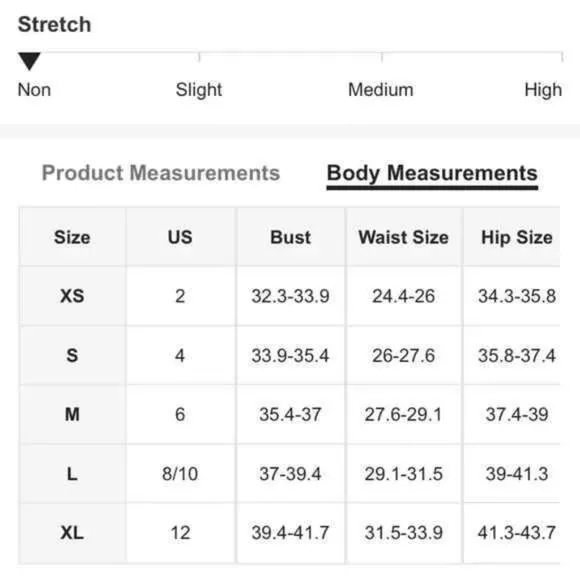Click the Hip Size column header

517,237
